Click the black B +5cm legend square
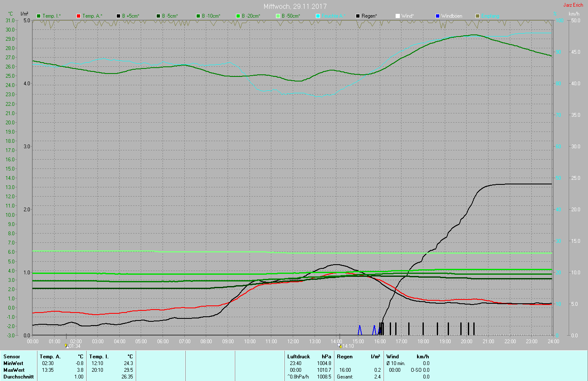588x381 pixels. (118, 16)
